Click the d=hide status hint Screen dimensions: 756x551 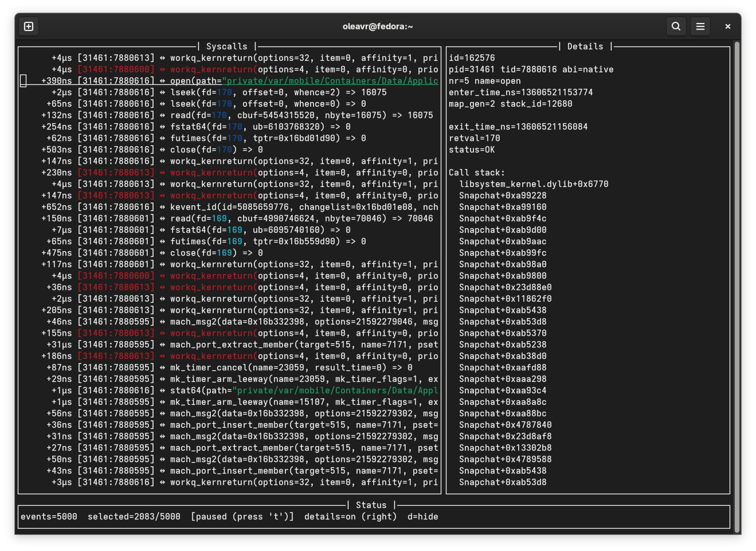point(422,517)
